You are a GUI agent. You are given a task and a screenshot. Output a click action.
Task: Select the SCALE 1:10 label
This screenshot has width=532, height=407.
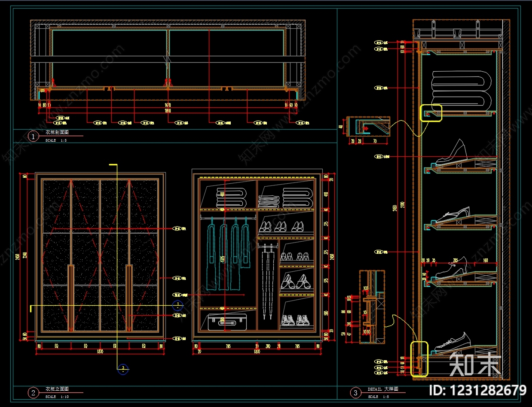pyautogui.click(x=57, y=397)
